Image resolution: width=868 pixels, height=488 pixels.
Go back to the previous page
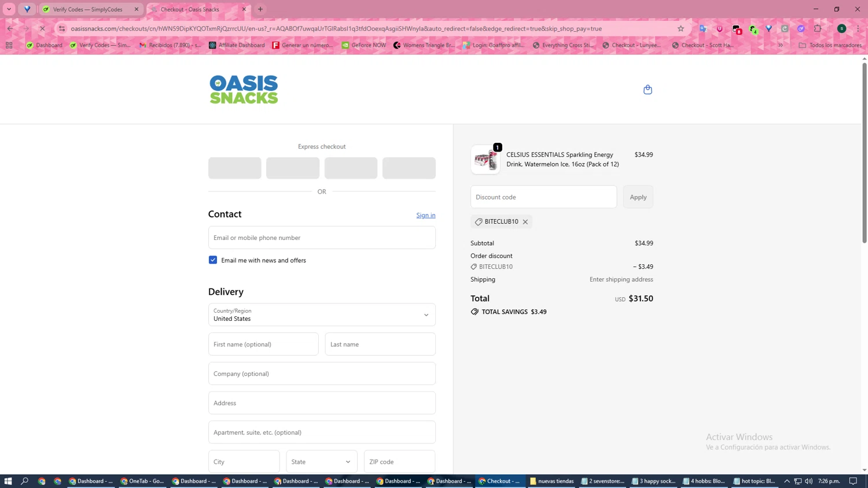pyautogui.click(x=10, y=28)
